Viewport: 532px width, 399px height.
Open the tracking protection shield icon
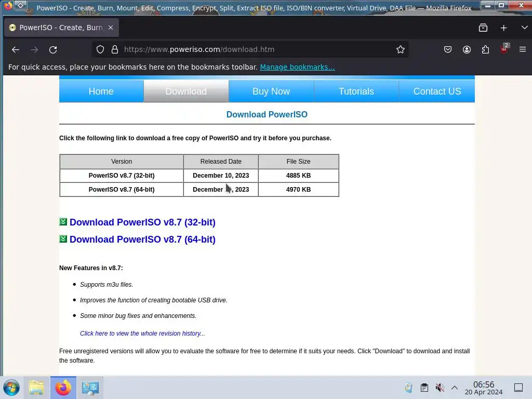tap(100, 49)
